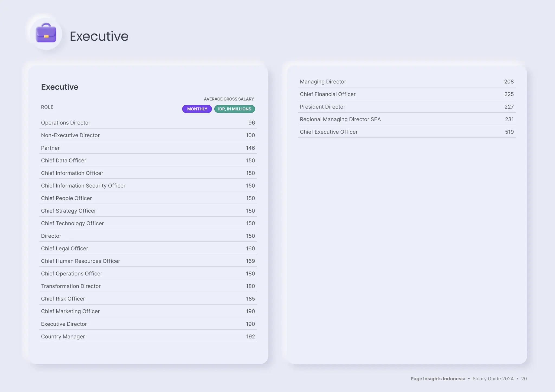The width and height of the screenshot is (555, 392).
Task: Click salary value 185
Action: [x=250, y=299]
